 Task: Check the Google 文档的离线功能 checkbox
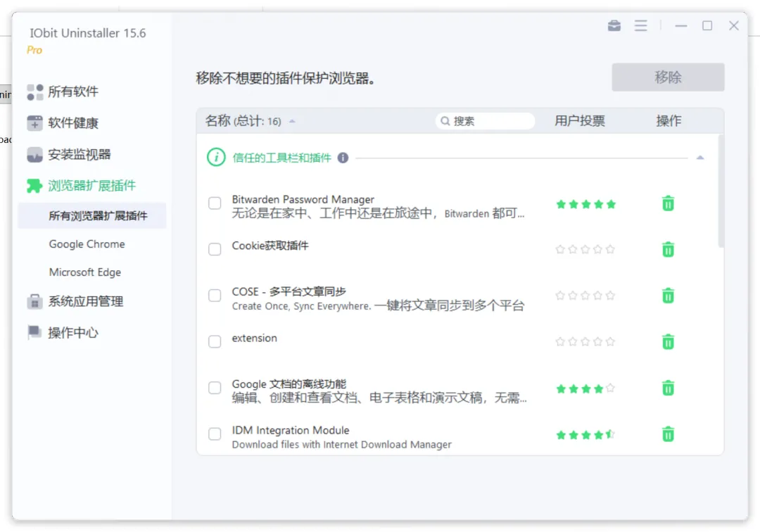pos(215,388)
